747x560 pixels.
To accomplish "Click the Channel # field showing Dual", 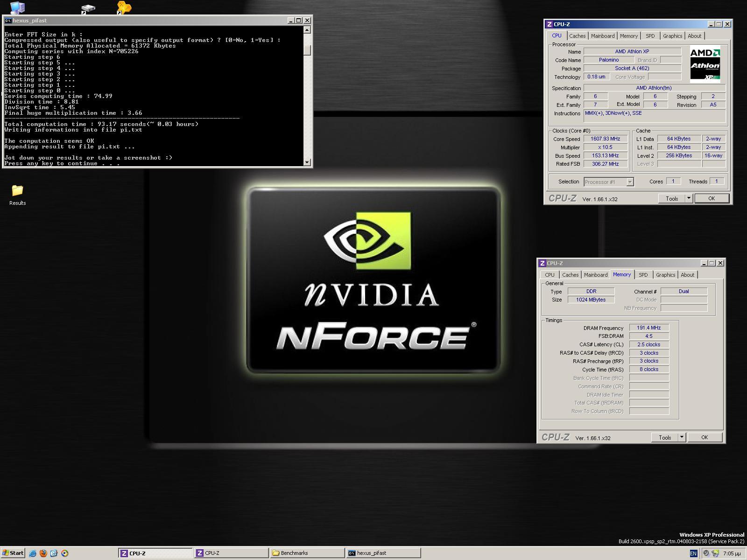I will pos(684,291).
